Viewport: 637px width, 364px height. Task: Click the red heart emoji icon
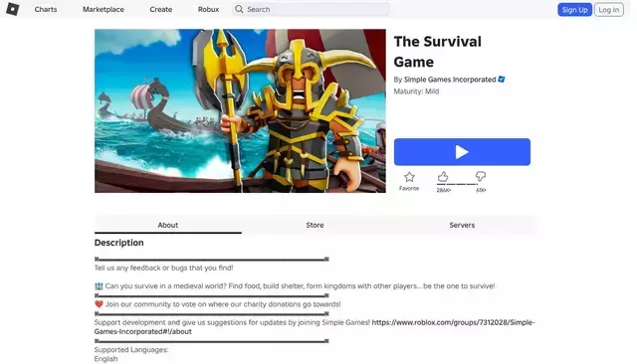(x=99, y=304)
